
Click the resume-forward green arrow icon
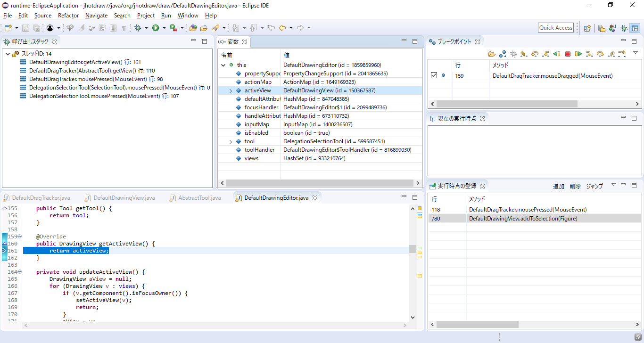578,54
